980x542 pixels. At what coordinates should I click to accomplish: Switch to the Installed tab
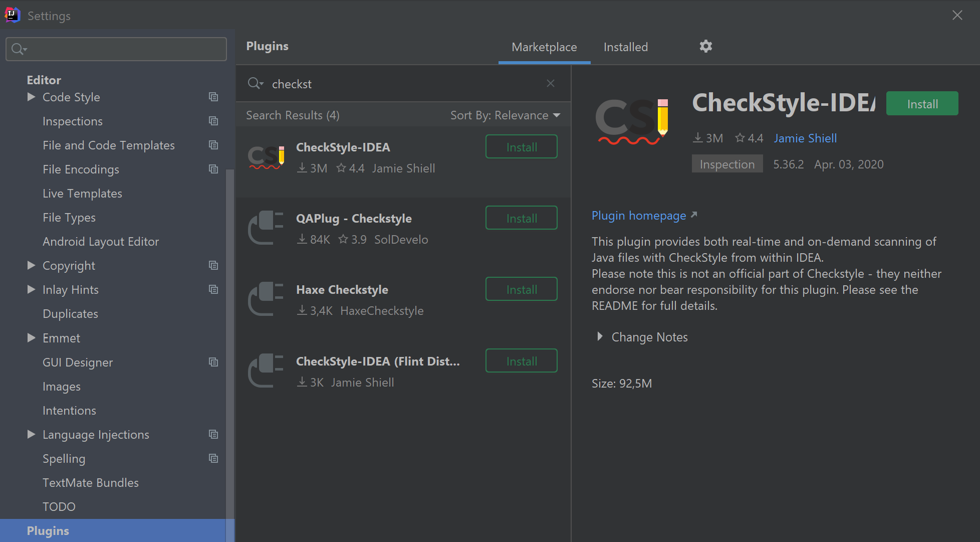point(625,47)
